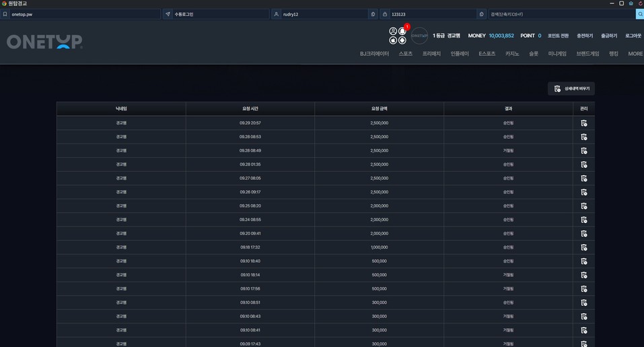This screenshot has width=644, height=347.
Task: Click the copy icon next to rudry12
Action: pyautogui.click(x=373, y=14)
